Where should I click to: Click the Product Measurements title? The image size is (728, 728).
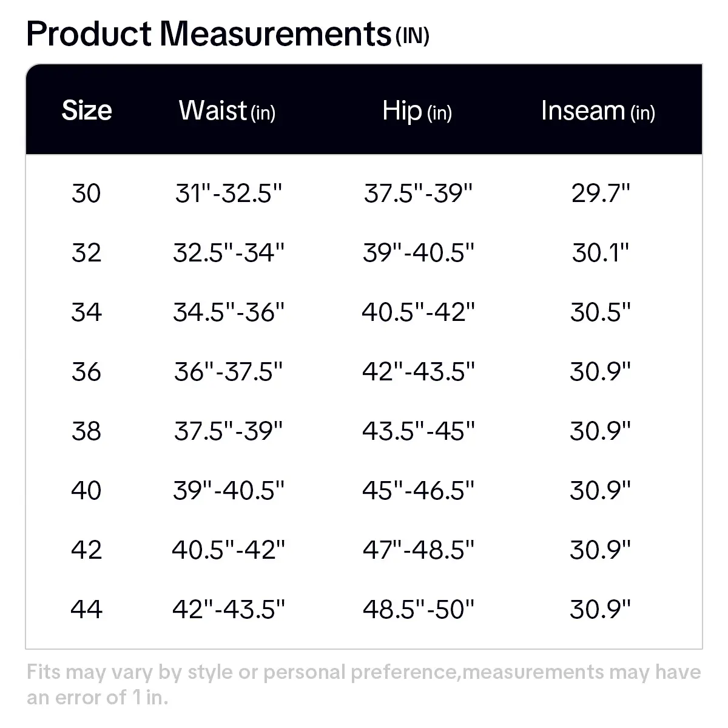click(227, 34)
